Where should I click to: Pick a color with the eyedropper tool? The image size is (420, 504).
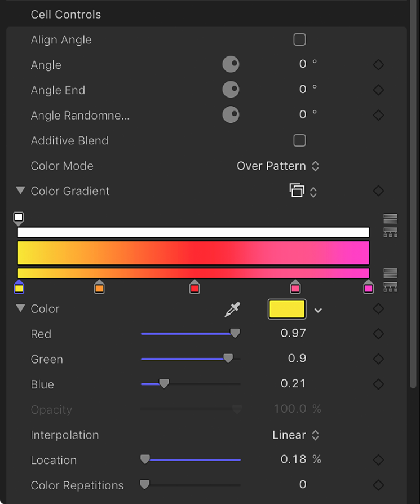232,309
